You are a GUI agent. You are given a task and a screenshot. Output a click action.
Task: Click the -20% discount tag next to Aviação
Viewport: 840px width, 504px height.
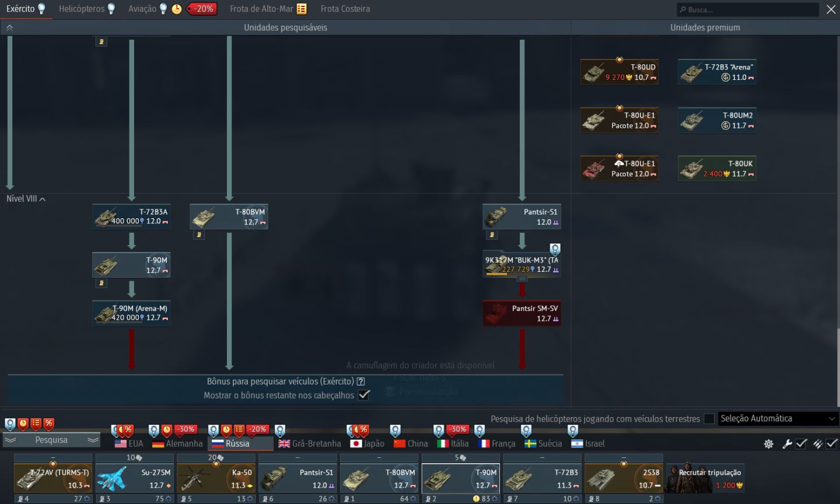202,9
